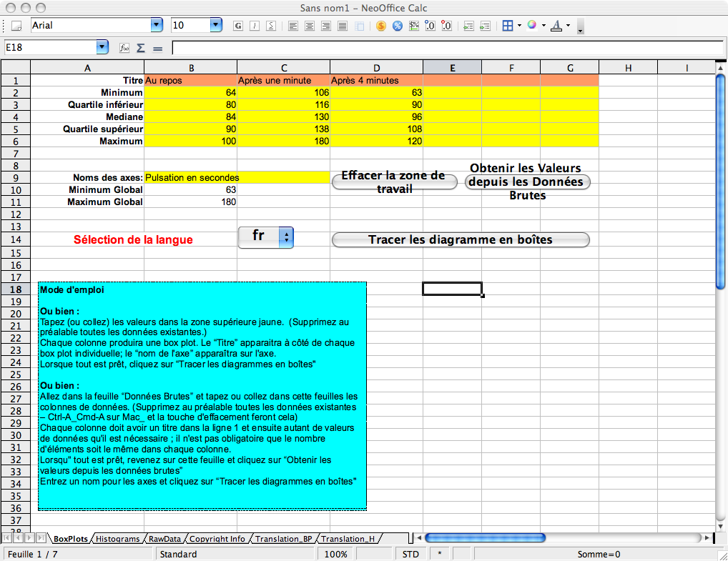Click 'Tracer les diagramme en boîtes' button
Viewport: 728px width, 561px height.
(461, 240)
